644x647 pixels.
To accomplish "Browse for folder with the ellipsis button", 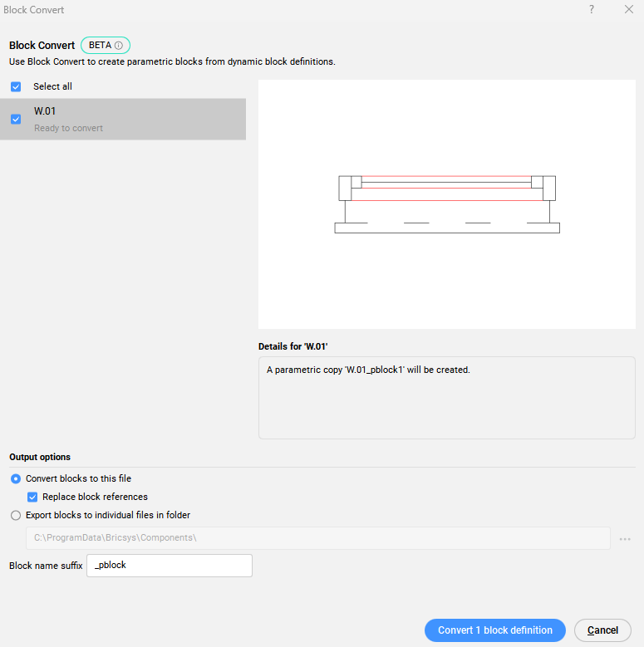I will [625, 539].
